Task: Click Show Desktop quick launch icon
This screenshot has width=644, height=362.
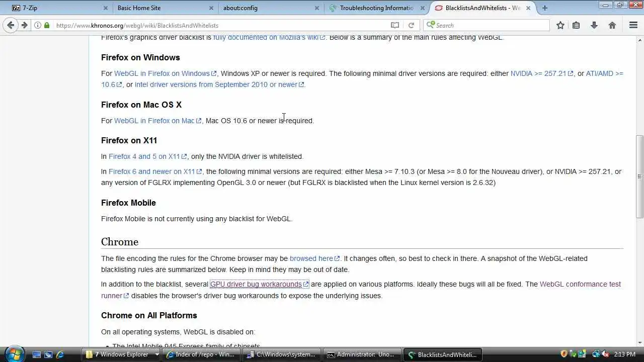Action: 36,354
